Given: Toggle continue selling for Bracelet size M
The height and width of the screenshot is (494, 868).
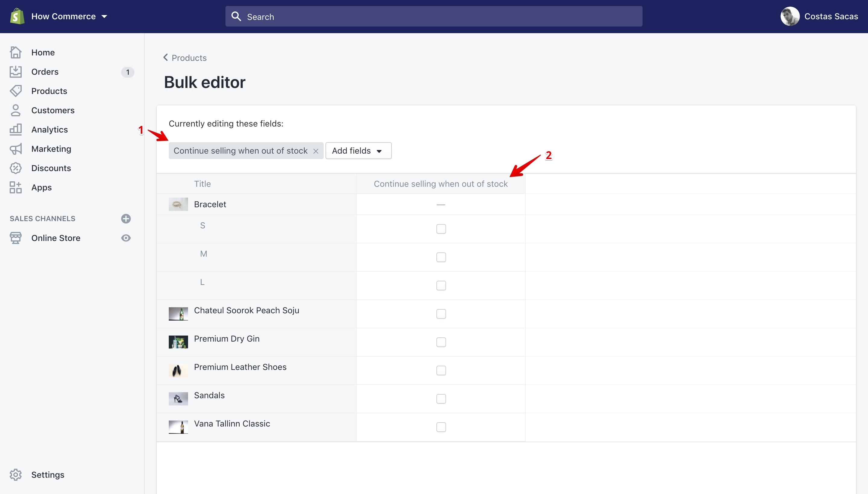Looking at the screenshot, I should tap(441, 257).
